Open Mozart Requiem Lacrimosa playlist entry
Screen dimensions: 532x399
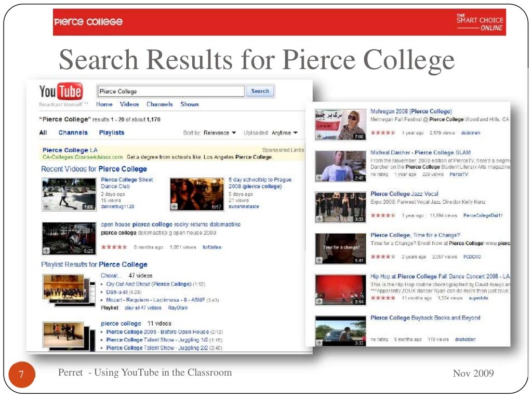155,300
